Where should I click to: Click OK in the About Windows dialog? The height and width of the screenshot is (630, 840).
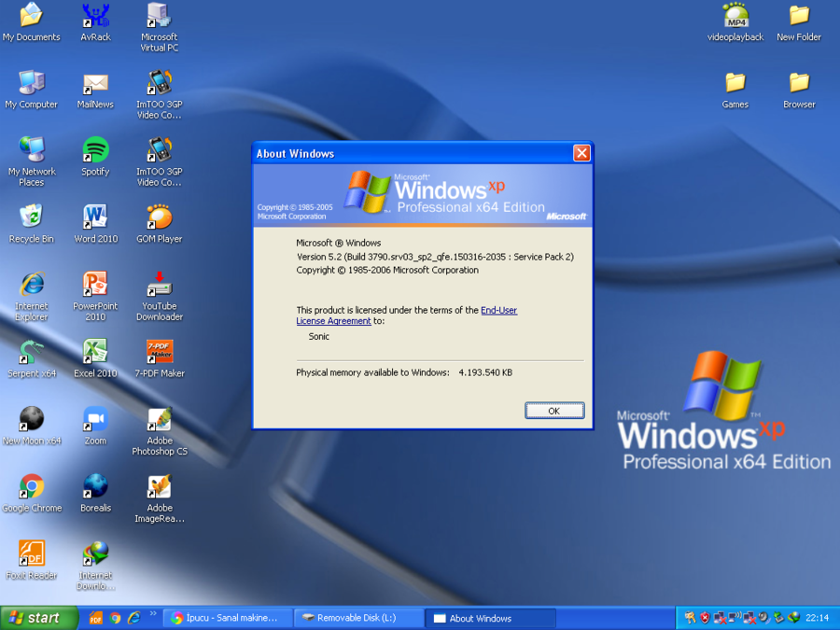(554, 411)
